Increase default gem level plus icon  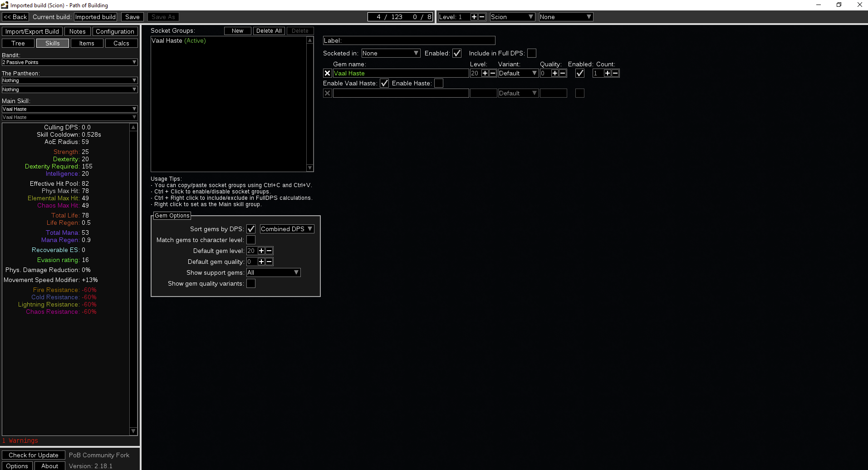pyautogui.click(x=261, y=251)
